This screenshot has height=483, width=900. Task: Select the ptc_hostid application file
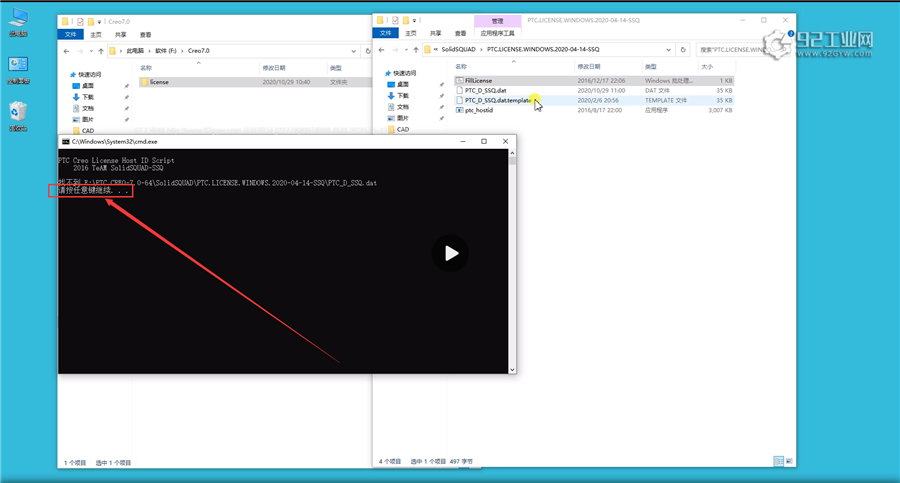[594, 110]
